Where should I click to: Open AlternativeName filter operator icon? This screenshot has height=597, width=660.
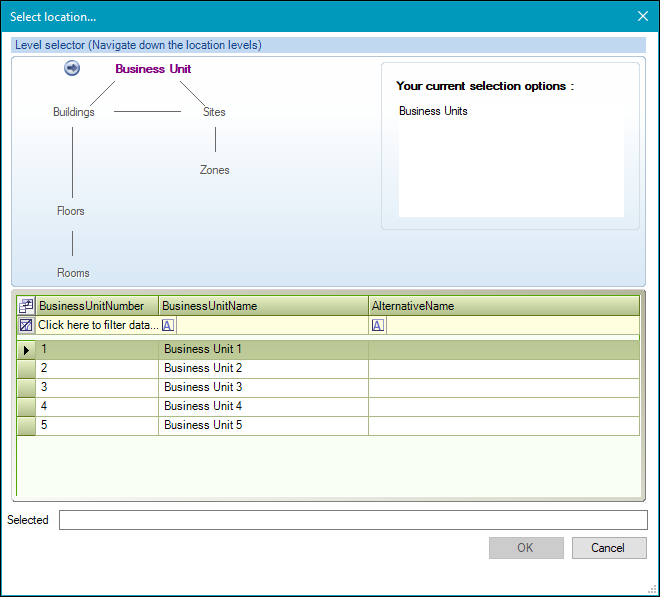pyautogui.click(x=378, y=325)
